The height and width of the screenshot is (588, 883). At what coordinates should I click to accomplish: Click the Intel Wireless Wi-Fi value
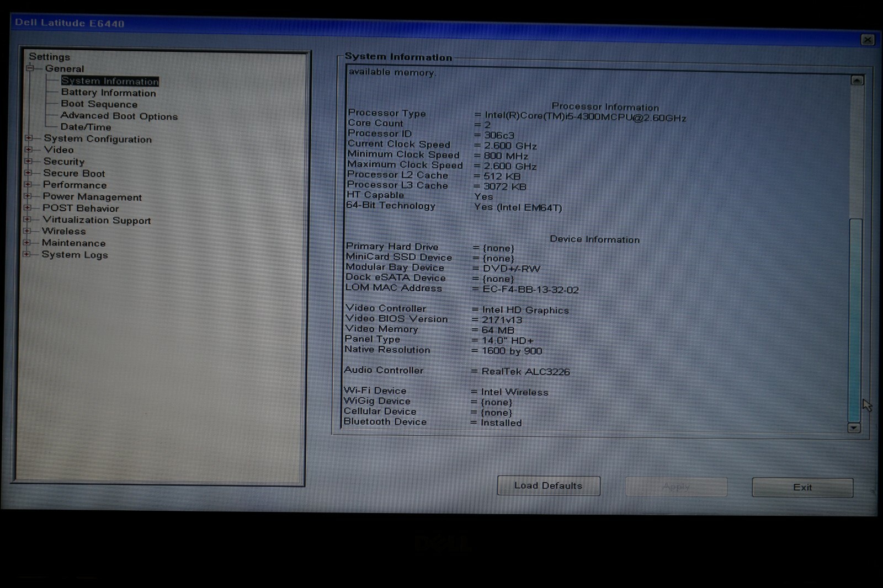tap(514, 392)
